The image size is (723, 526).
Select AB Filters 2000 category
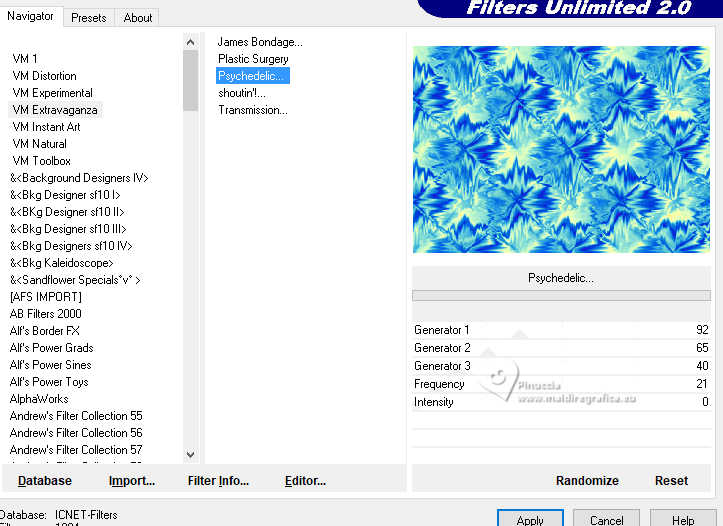(45, 314)
